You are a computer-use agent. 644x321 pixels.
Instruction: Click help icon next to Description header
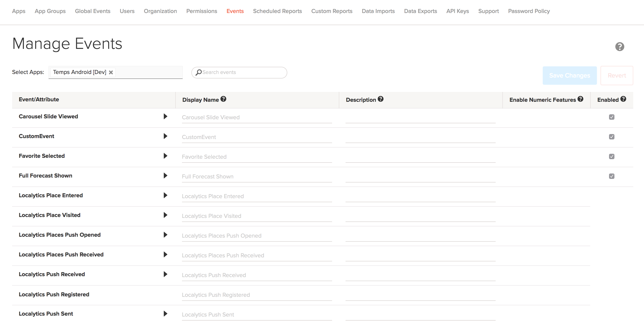tap(380, 99)
